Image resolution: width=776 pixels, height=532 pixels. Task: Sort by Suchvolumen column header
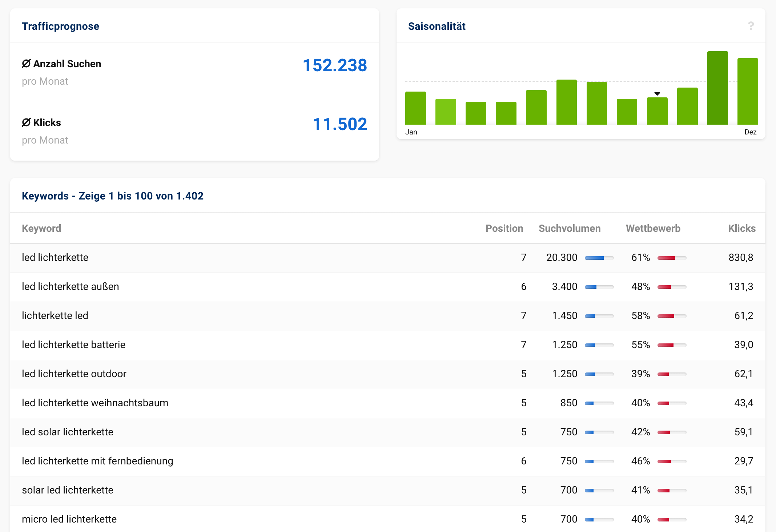(570, 228)
